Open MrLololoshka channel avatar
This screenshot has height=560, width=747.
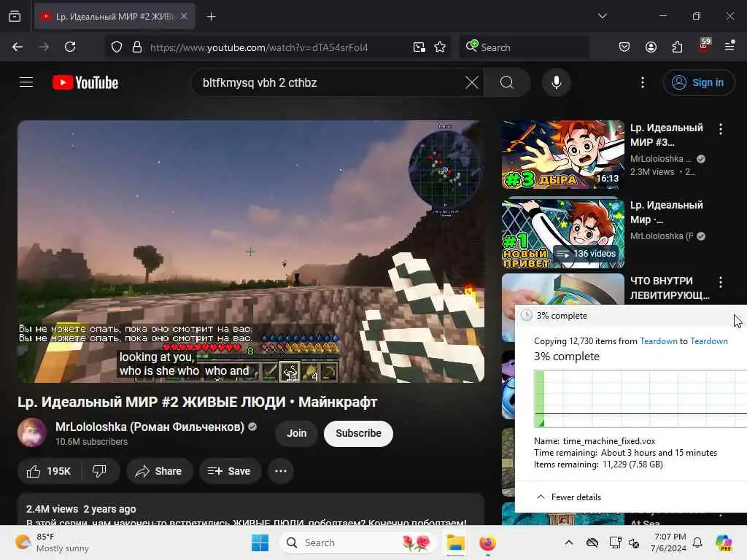click(x=32, y=432)
